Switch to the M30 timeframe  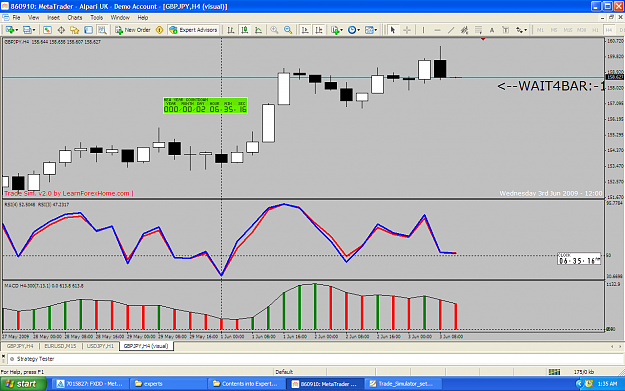pos(582,30)
